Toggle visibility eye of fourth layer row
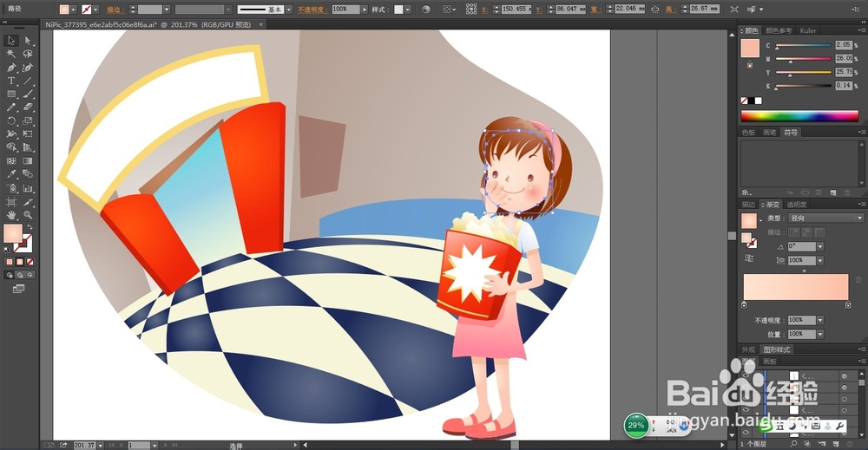This screenshot has width=868, height=450. (x=746, y=410)
